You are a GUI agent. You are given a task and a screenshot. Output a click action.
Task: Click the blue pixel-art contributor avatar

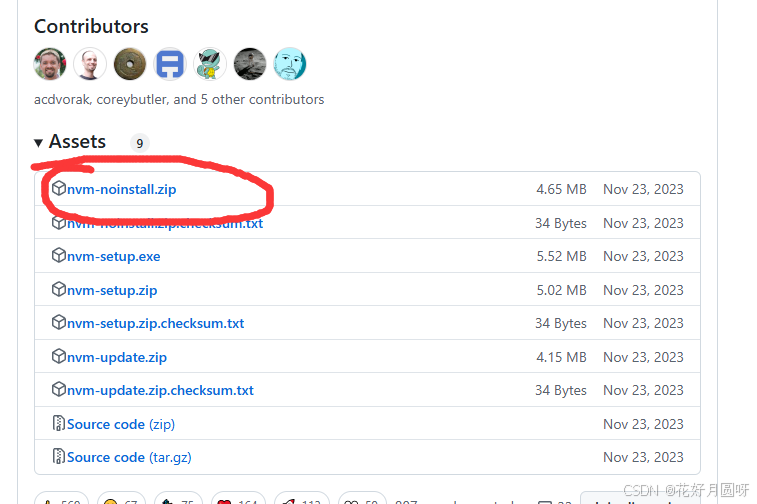tap(170, 64)
